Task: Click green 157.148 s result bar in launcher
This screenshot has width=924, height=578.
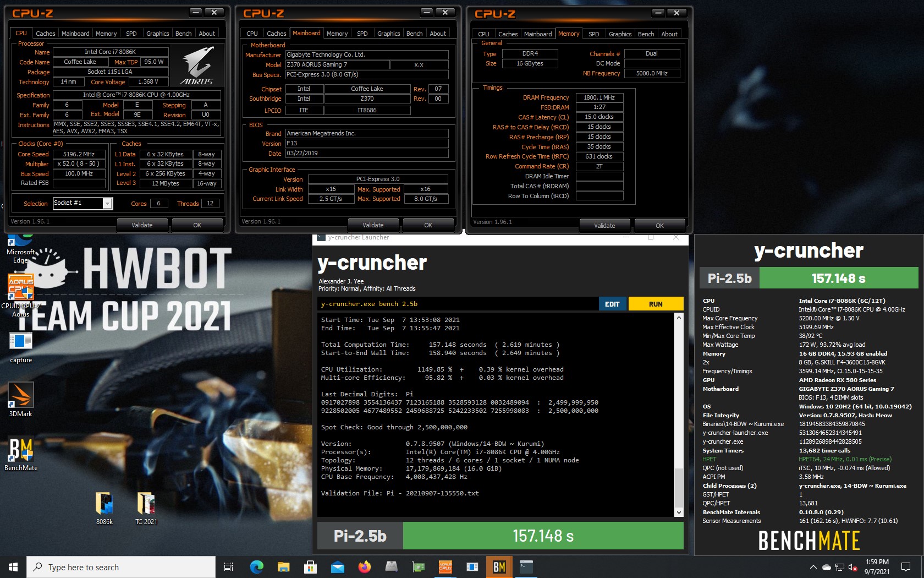Action: pyautogui.click(x=543, y=536)
